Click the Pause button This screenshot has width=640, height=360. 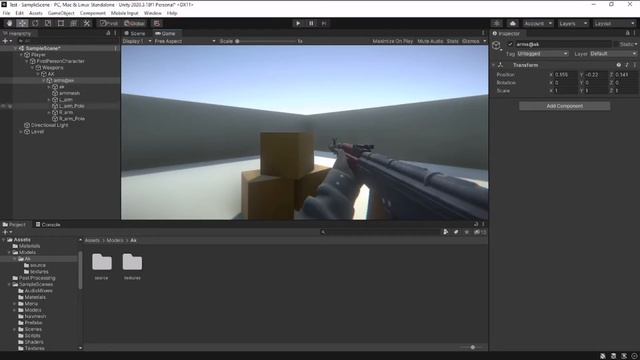coord(311,23)
